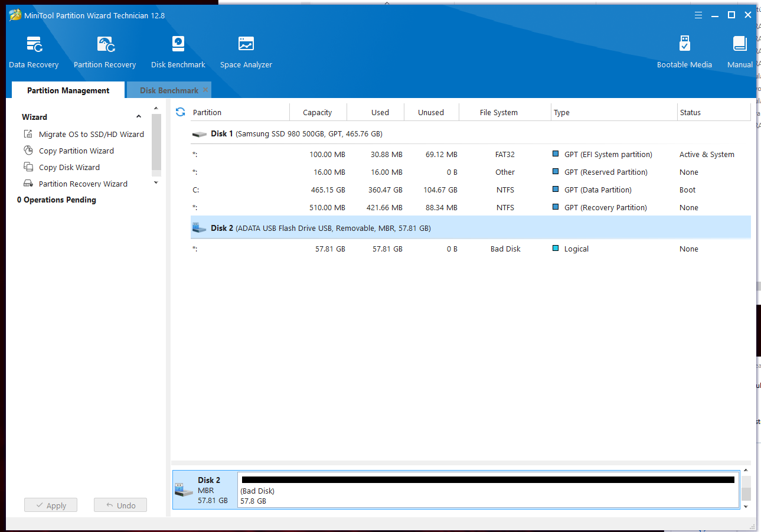Open the Copy Disk Wizard
Screen dimensions: 761x532
(x=69, y=167)
